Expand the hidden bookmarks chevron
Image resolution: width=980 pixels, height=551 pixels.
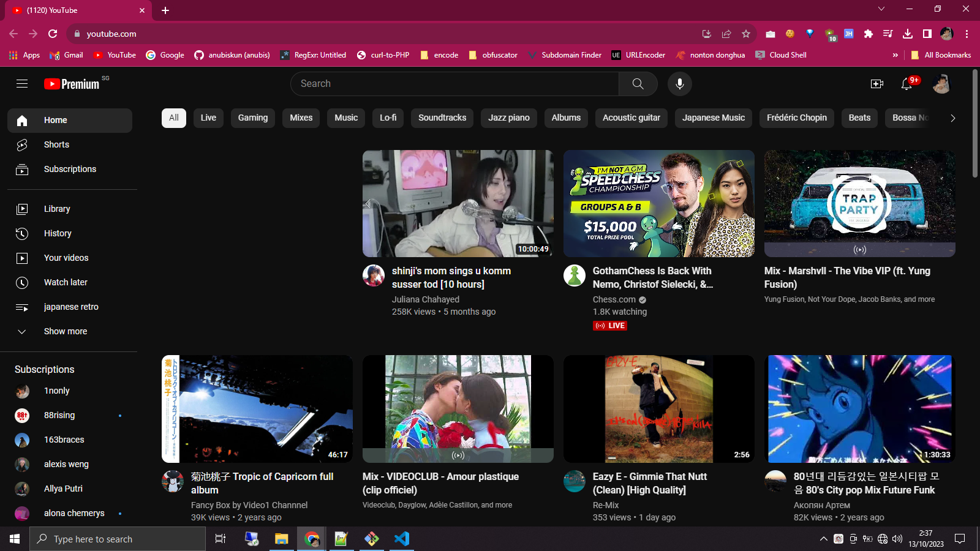click(x=895, y=55)
